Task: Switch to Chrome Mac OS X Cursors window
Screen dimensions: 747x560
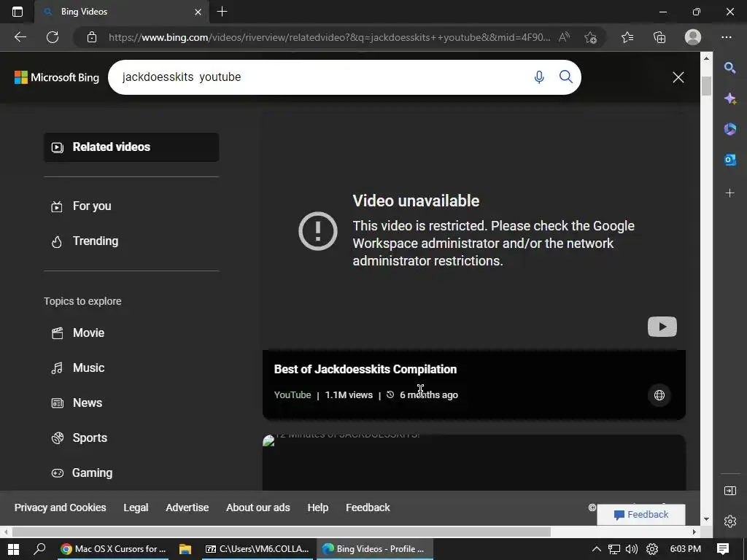Action: coord(113,549)
